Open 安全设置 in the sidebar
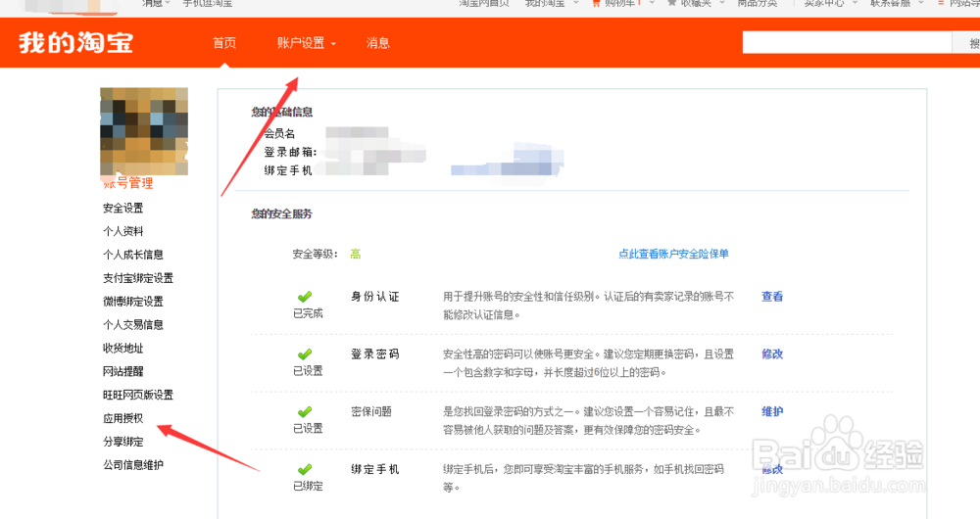This screenshot has width=980, height=519. pos(123,208)
